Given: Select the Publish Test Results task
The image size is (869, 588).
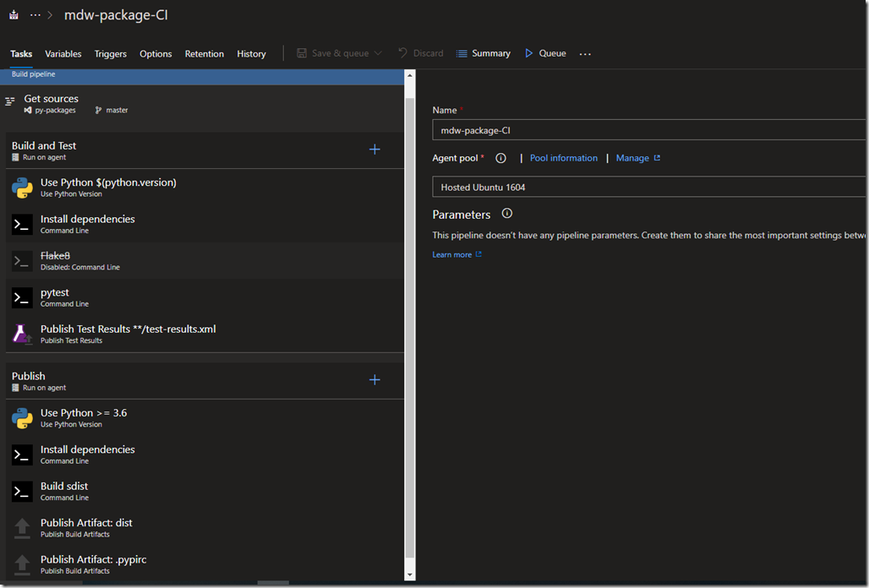Looking at the screenshot, I should [205, 334].
